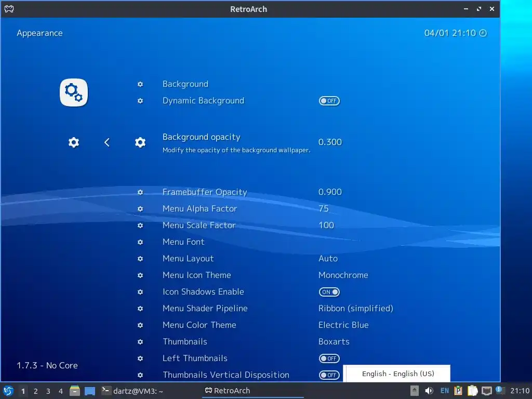Viewport: 532px width, 399px height.
Task: Open the file manager taskbar icon
Action: (x=75, y=391)
